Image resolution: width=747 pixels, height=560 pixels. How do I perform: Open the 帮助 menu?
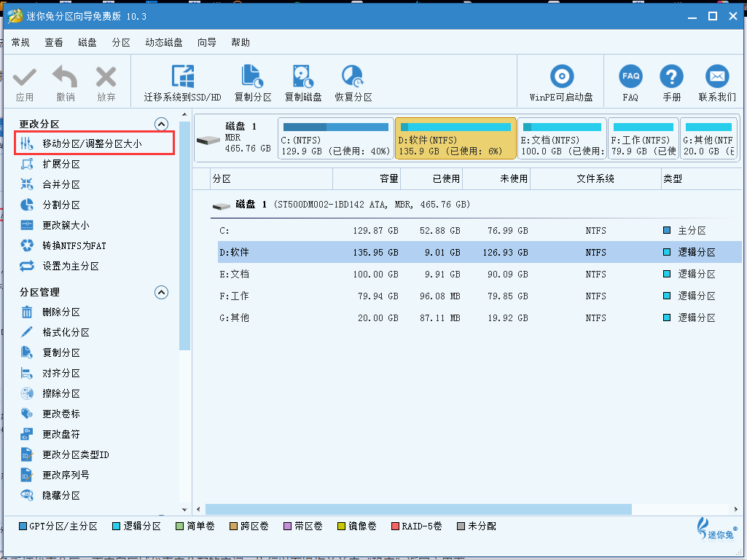240,42
